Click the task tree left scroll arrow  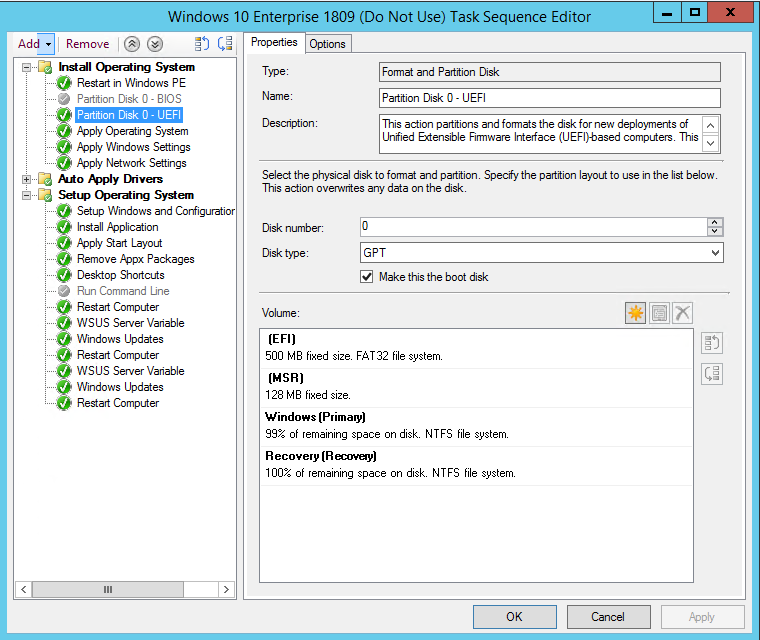point(24,590)
